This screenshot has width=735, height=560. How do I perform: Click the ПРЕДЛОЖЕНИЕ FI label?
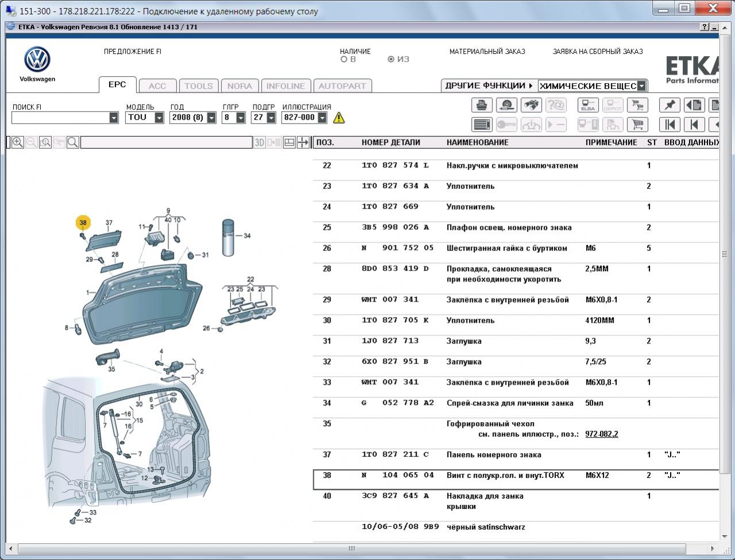coord(133,52)
